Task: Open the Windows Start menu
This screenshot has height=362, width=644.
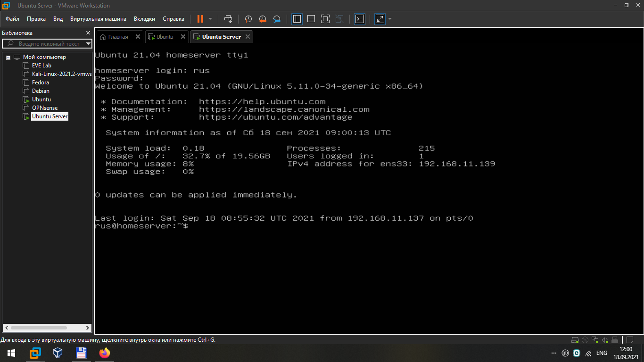Action: click(11, 353)
